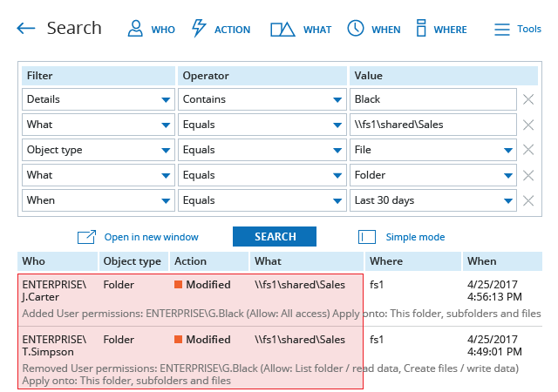558x392 pixels.
Task: Open the Tools hamburger menu icon
Action: pos(502,29)
